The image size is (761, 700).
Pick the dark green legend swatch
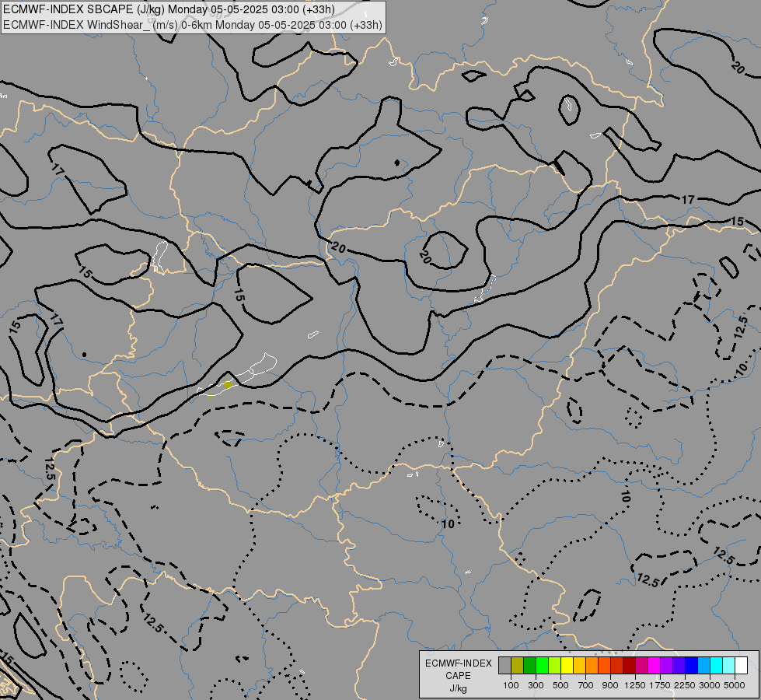coord(529,666)
